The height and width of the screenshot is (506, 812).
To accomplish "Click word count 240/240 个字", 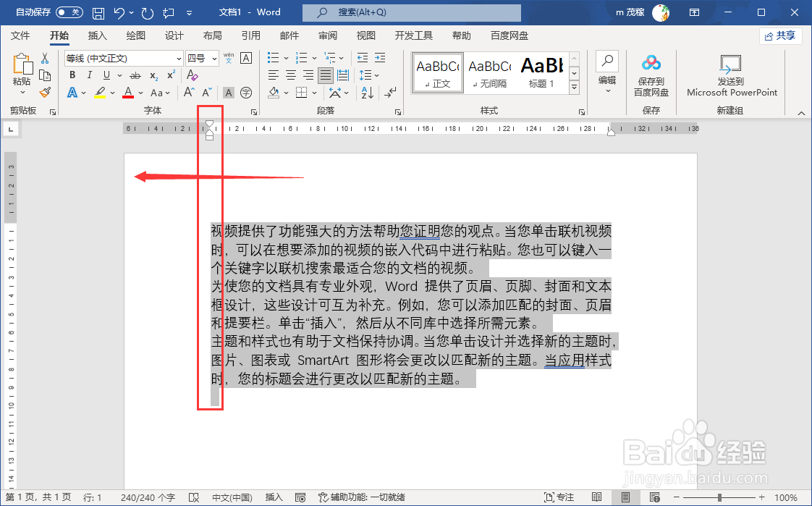I will click(148, 497).
